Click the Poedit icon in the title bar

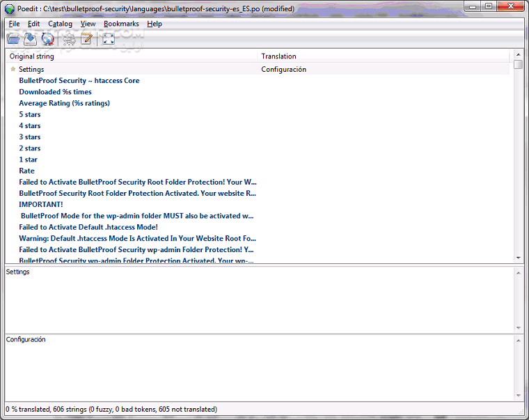click(10, 8)
